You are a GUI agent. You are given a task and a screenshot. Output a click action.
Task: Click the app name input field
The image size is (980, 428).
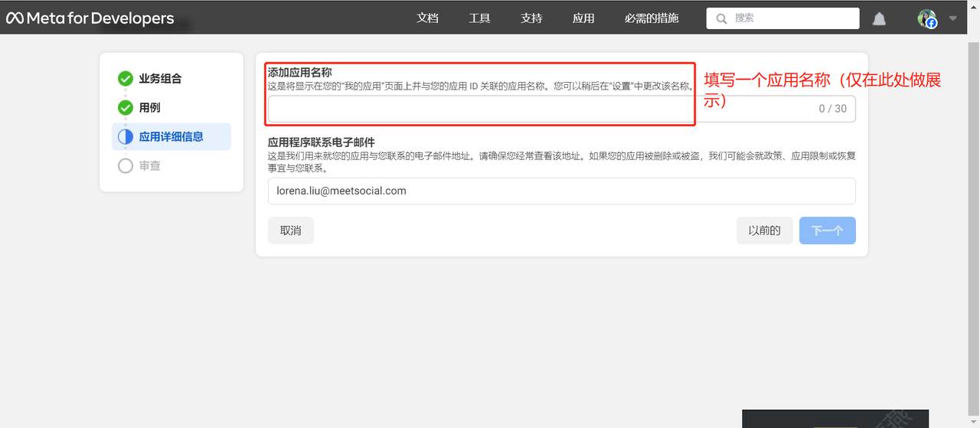coord(562,109)
